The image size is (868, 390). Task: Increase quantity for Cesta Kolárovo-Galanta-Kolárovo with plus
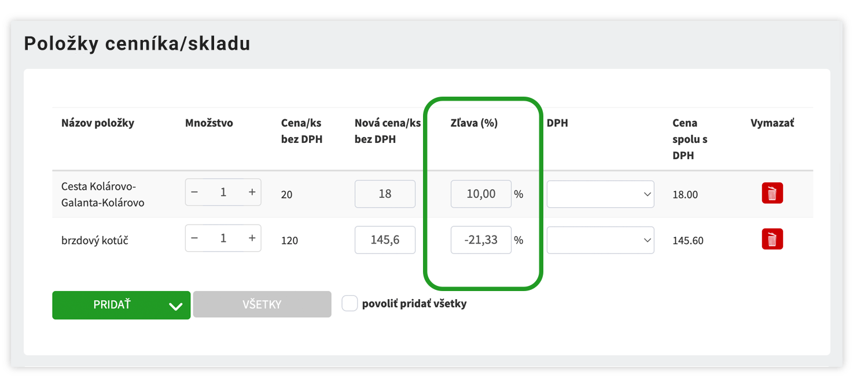[x=252, y=193]
